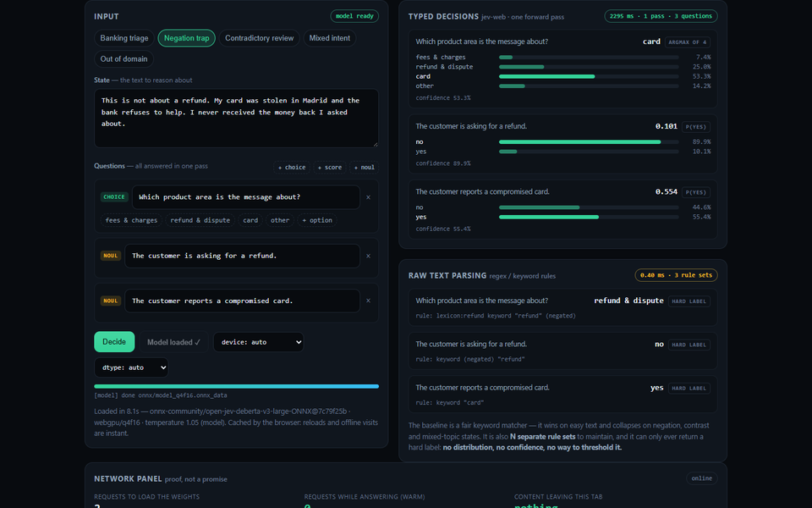
Task: Click the 'no' bar at 89.9%
Action: pos(589,141)
